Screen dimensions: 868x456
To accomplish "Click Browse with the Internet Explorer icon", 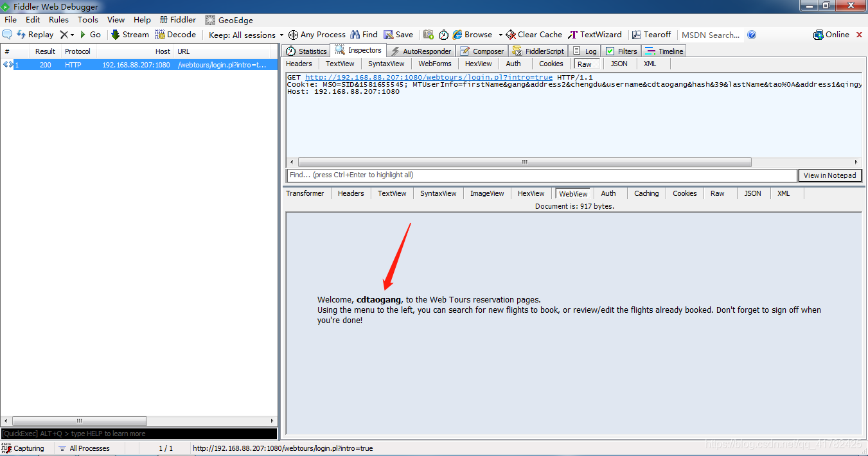I will click(472, 35).
